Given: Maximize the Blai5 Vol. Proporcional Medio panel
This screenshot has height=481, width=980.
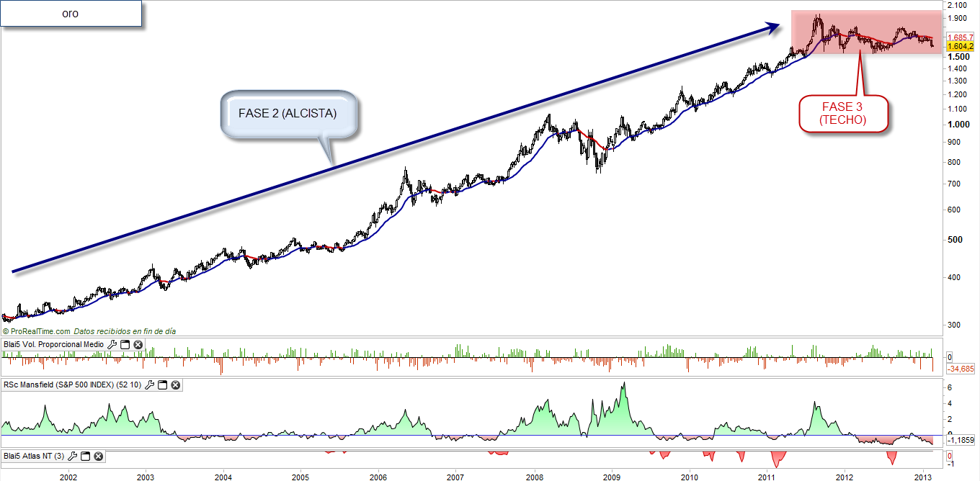Looking at the screenshot, I should pos(125,345).
